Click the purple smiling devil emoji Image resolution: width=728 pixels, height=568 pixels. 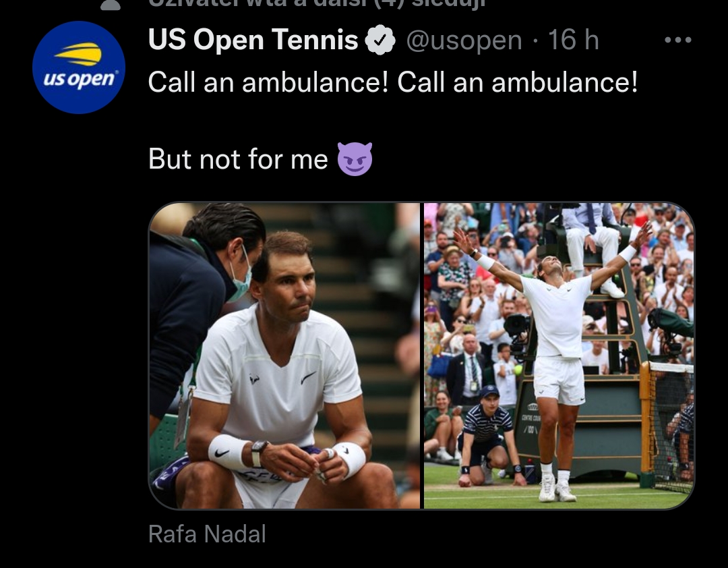(355, 159)
